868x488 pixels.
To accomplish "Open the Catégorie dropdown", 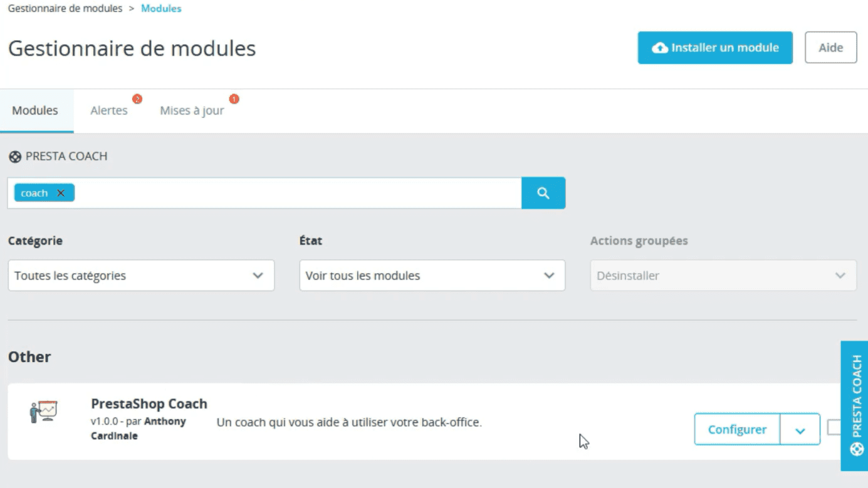I will click(141, 276).
